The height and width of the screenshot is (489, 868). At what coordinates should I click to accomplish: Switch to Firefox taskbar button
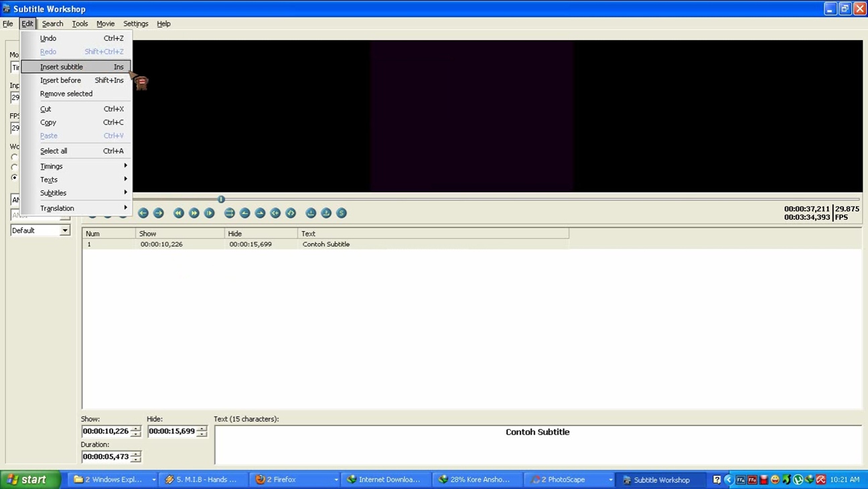[295, 480]
